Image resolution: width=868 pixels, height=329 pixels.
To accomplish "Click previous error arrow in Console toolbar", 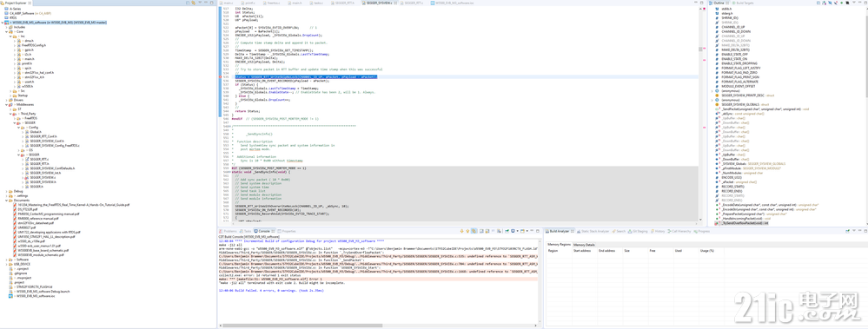I will pos(467,231).
